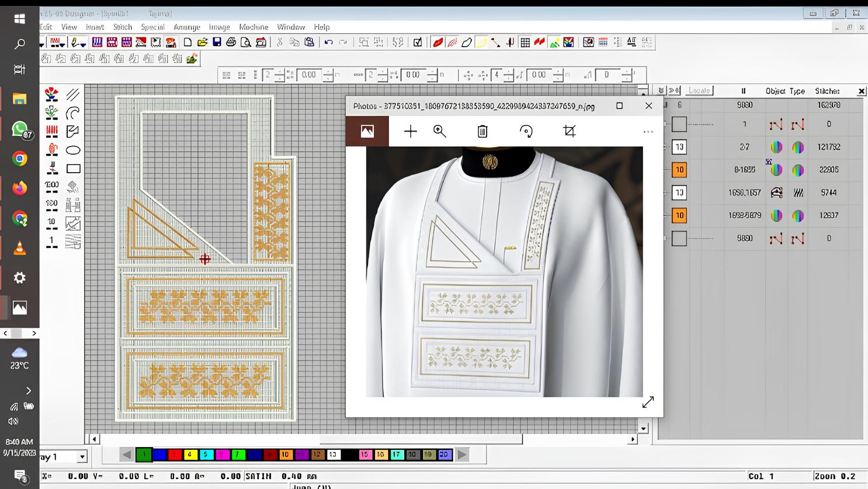
Task: Click the Save floppy disk icon
Action: click(217, 42)
